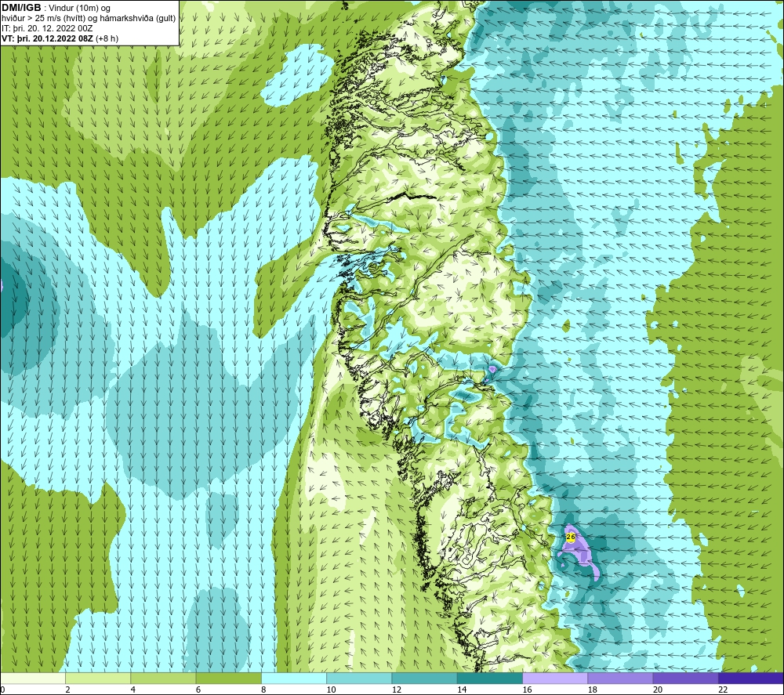
Task: Click the 'DMI/IGB' title text
Action: (x=21, y=8)
